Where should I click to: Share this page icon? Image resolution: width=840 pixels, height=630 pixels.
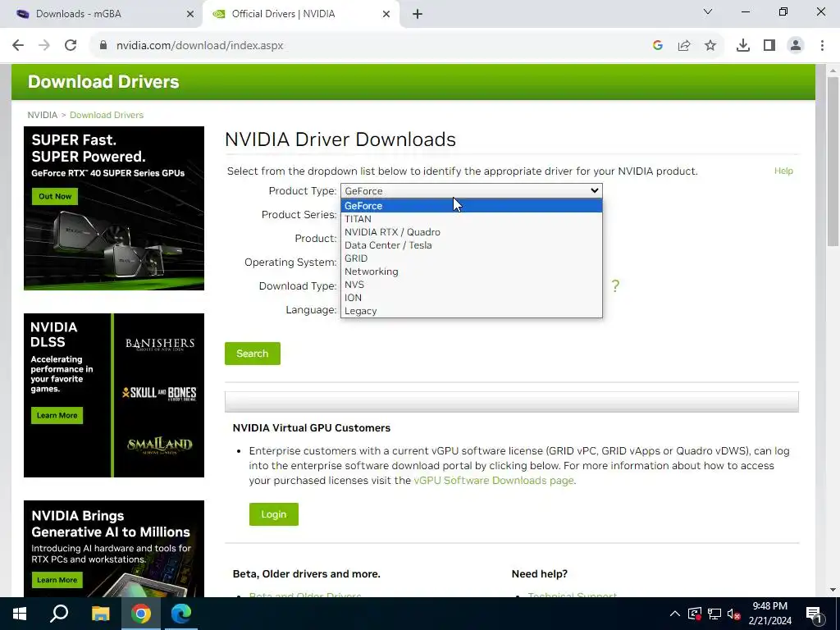point(684,46)
